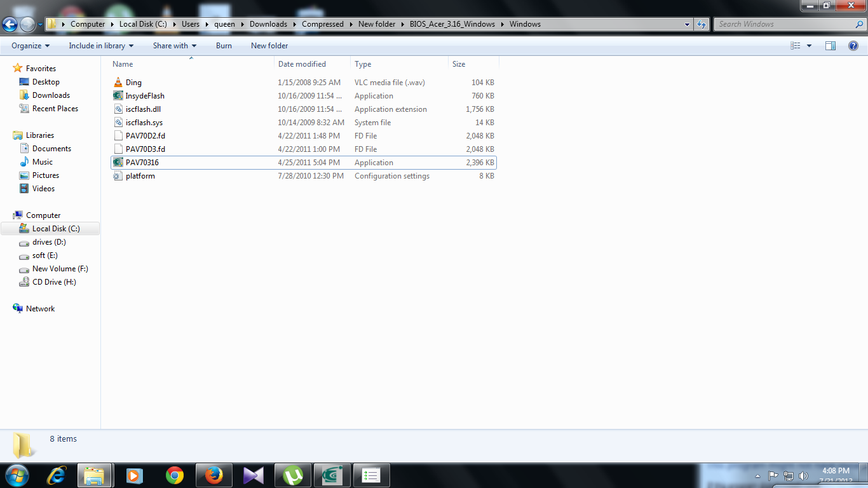Open the Compressed breadcrumb segment
The height and width of the screenshot is (488, 868).
coord(323,24)
